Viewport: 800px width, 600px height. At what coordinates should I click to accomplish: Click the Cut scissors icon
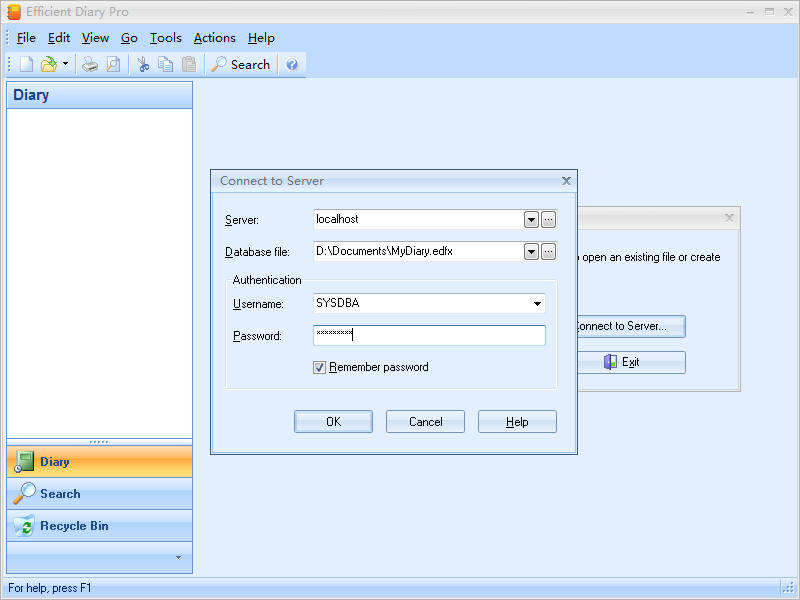143,64
